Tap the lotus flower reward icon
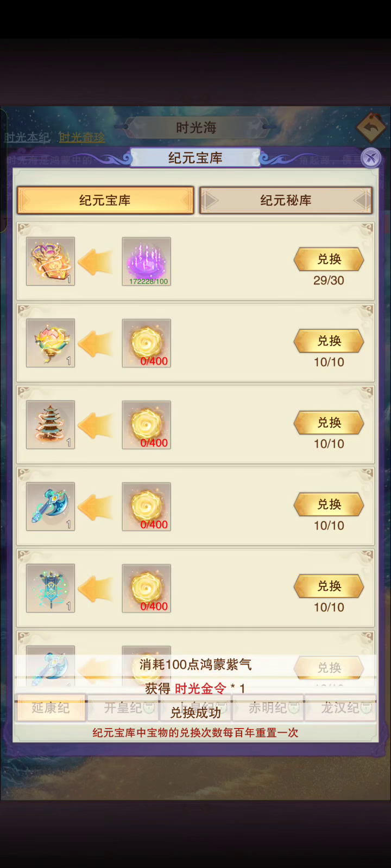 51,343
